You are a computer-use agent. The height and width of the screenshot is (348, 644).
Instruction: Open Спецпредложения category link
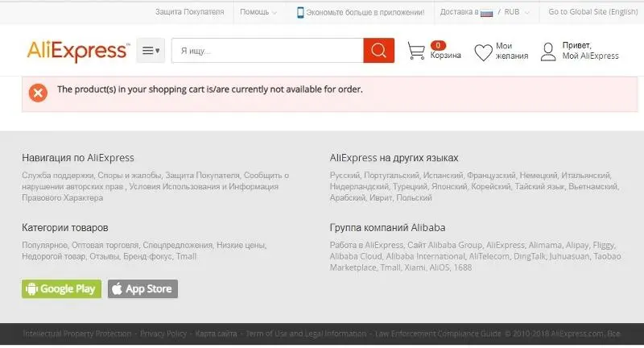177,245
